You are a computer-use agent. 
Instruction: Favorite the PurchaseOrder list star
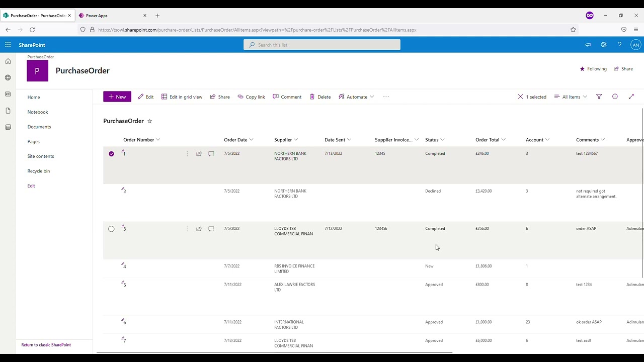click(x=149, y=121)
